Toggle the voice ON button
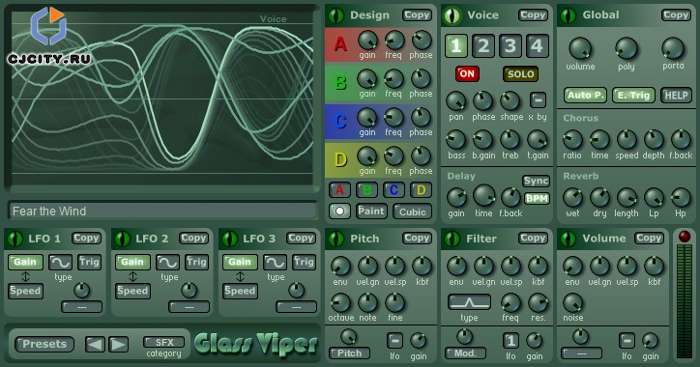Screen dimensions: 700x367 point(467,74)
